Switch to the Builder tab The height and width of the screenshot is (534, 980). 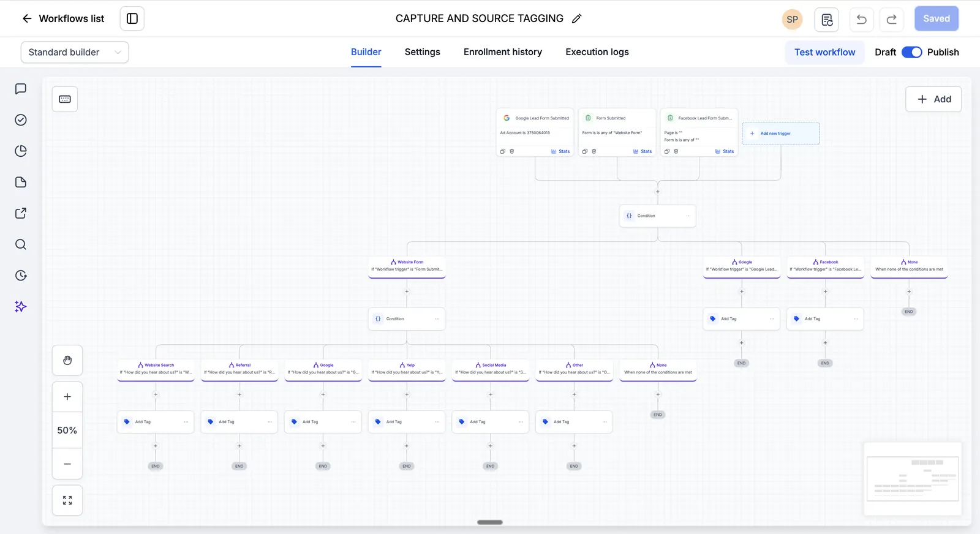click(x=366, y=52)
